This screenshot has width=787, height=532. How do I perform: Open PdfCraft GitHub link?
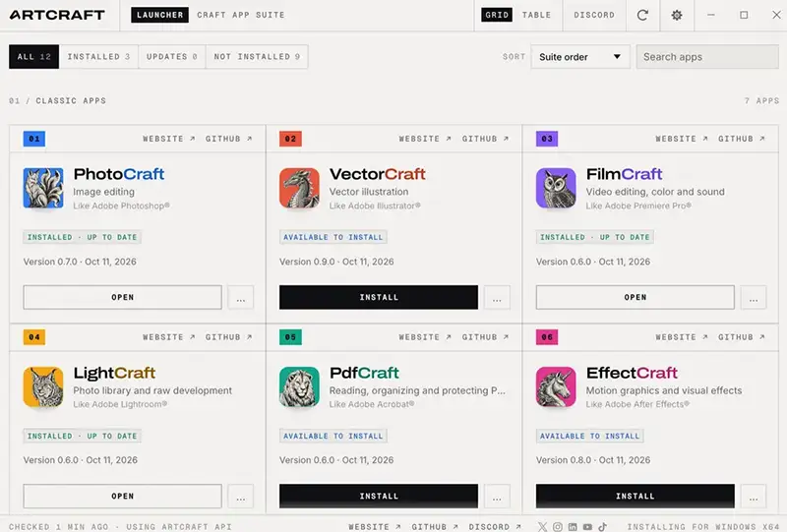click(x=485, y=336)
